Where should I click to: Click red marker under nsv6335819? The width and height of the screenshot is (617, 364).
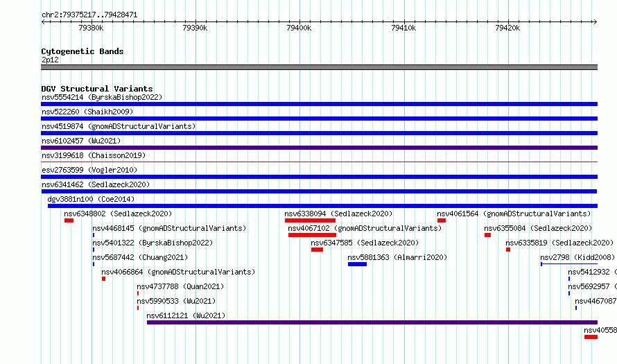508,250
